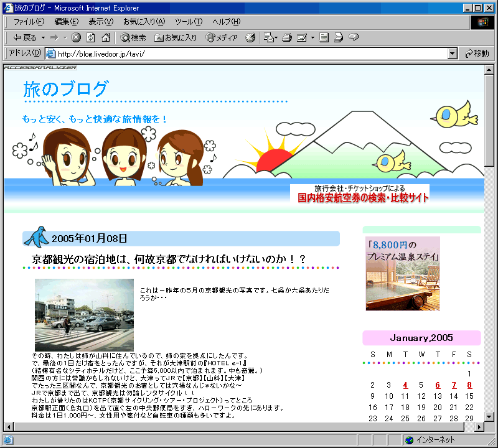
Task: Click the lined-document icon after the Edit dropdown
Action: [324, 38]
